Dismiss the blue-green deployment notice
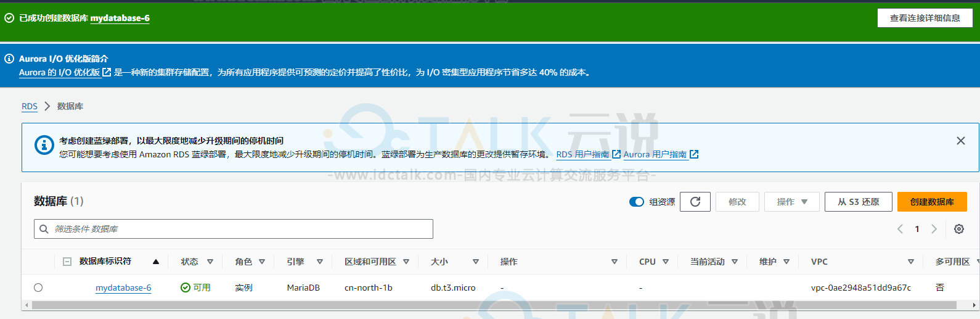 pyautogui.click(x=960, y=141)
